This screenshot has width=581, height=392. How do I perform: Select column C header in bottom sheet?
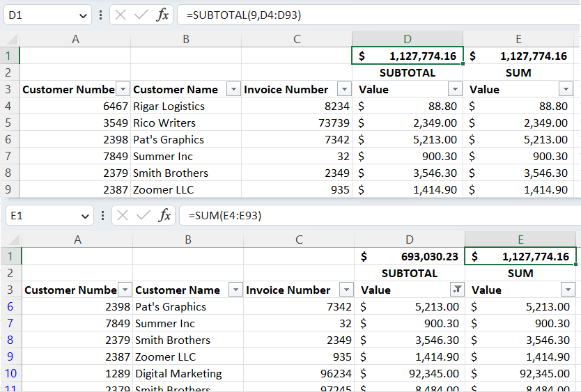point(299,240)
